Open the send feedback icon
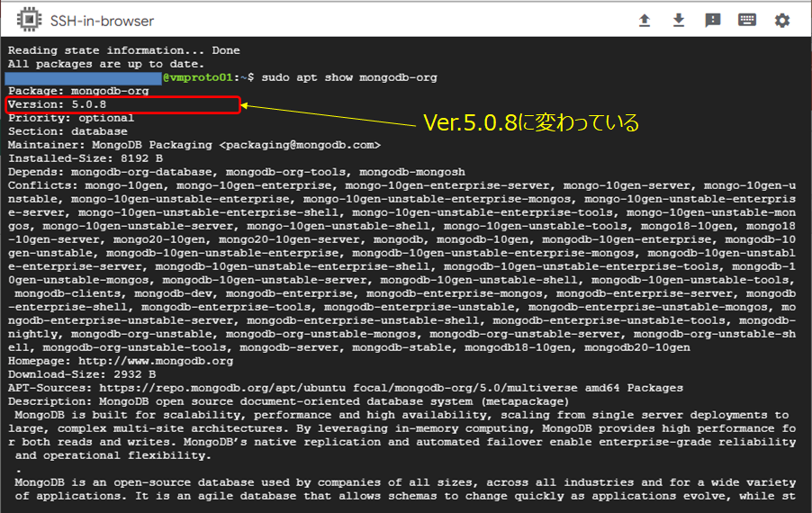 [713, 20]
